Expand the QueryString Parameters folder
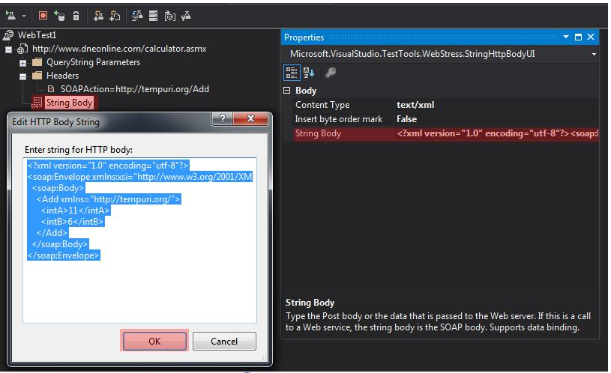Image resolution: width=611 pixels, height=373 pixels. click(23, 63)
